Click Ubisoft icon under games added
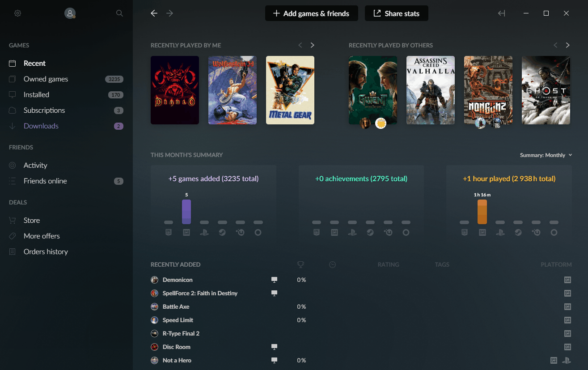This screenshot has width=588, height=370. coord(240,233)
